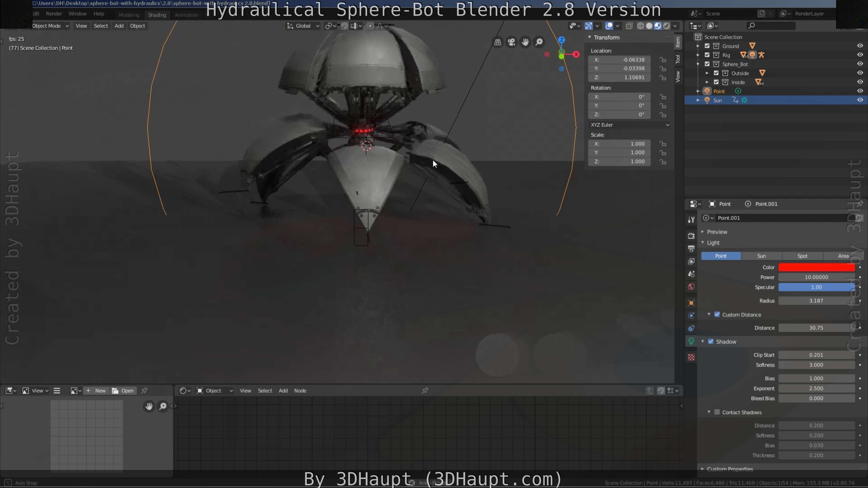Open Tool settings properties tab
The image size is (868, 488).
(691, 220)
